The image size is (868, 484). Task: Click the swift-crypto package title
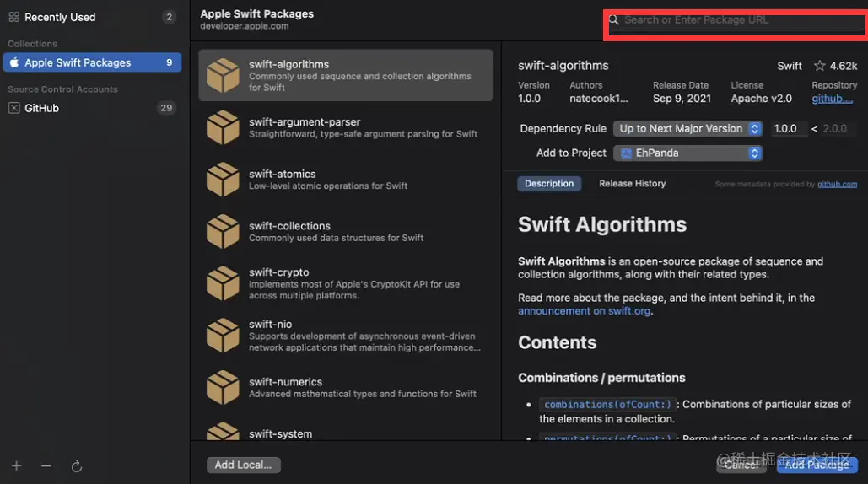(x=278, y=272)
